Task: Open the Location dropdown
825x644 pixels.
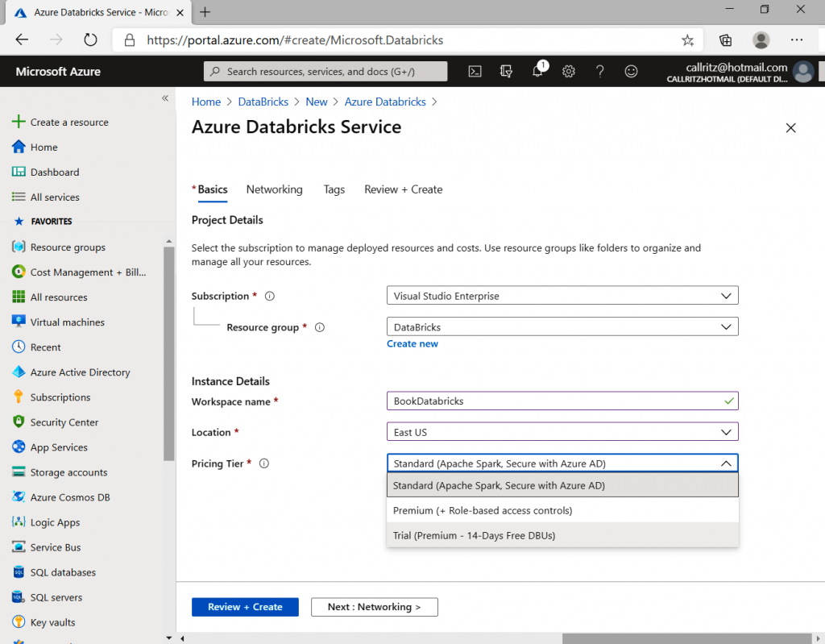Action: 562,432
